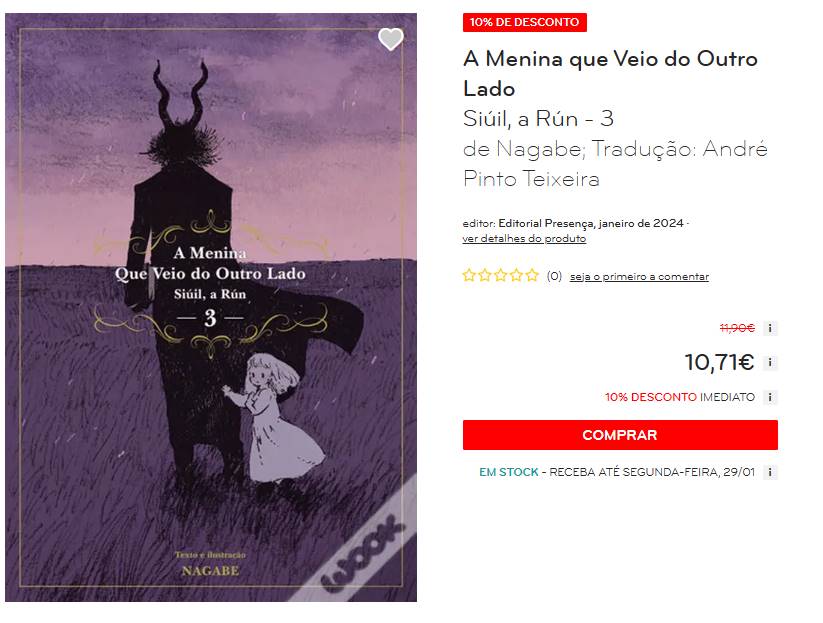Click 'seja o primeiro a comentar' link
Screen dimensions: 823x623
click(x=639, y=277)
